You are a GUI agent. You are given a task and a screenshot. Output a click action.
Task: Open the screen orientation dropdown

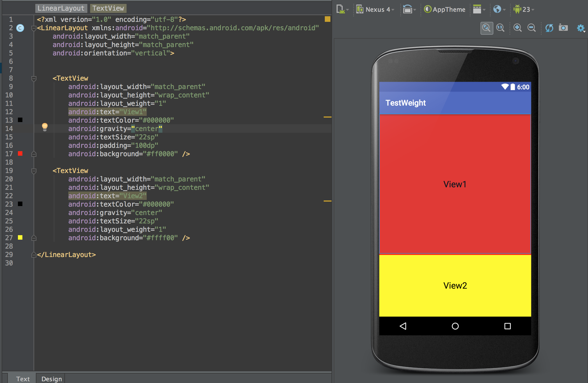pos(409,10)
